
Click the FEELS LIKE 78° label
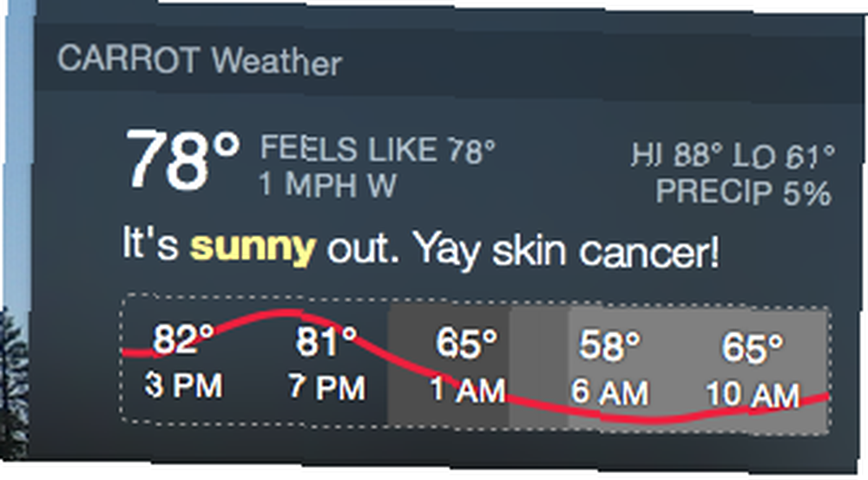point(378,149)
